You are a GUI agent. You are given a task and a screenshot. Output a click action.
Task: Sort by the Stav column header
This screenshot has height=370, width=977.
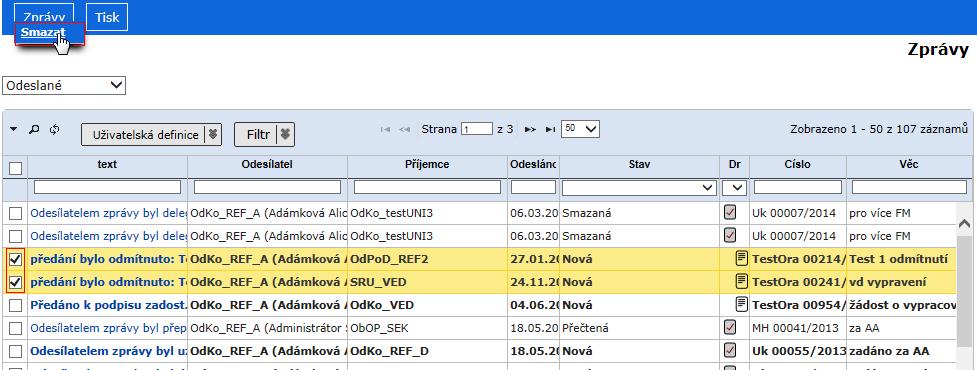639,164
